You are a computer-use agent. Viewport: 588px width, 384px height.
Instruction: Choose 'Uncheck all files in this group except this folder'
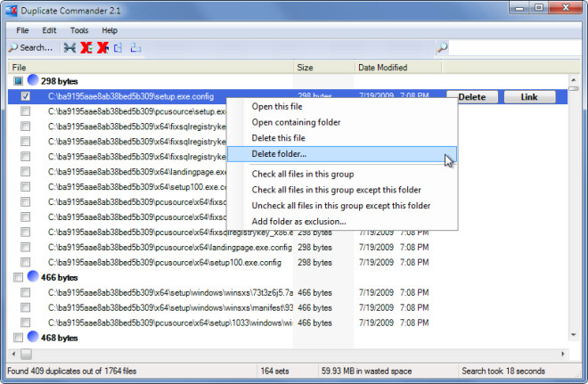pos(342,206)
